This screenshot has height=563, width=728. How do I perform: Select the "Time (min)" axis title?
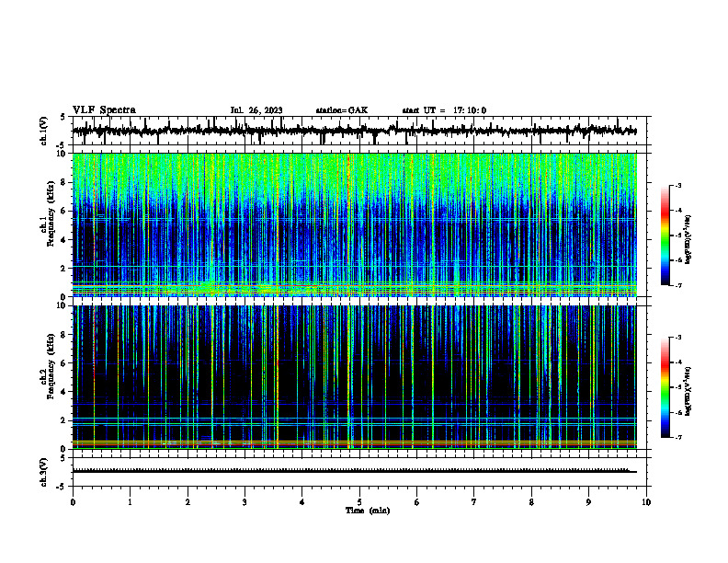[368, 511]
